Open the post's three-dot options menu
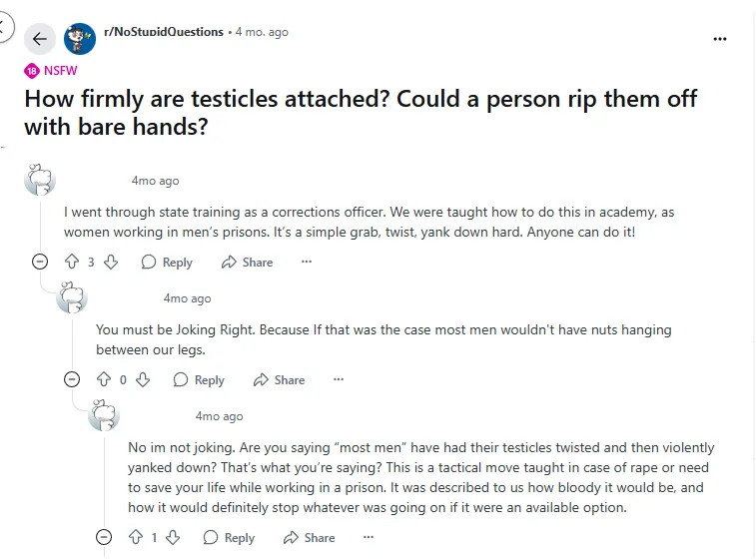 coord(720,39)
